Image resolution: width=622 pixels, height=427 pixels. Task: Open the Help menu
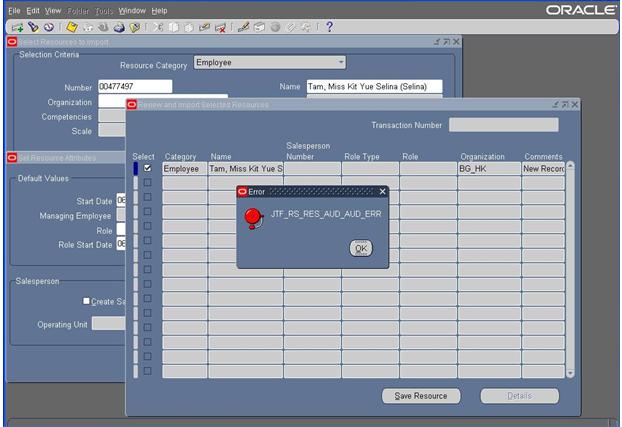tap(159, 11)
